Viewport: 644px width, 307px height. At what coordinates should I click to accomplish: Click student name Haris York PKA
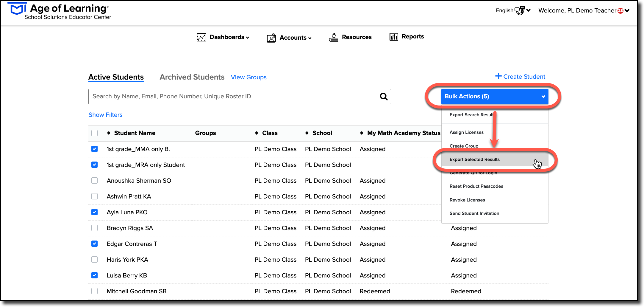point(127,260)
